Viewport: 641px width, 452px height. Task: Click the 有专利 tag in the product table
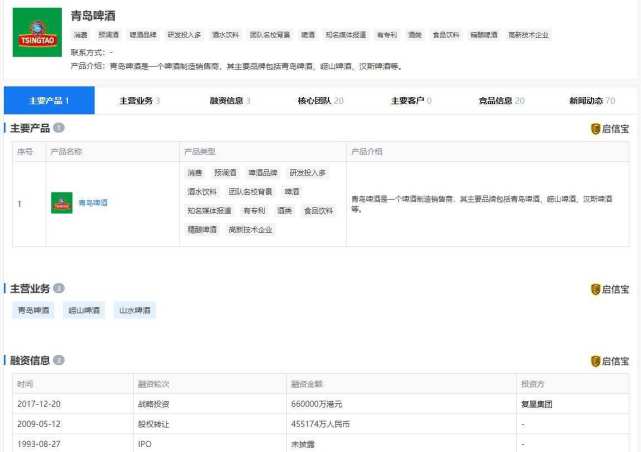click(254, 210)
